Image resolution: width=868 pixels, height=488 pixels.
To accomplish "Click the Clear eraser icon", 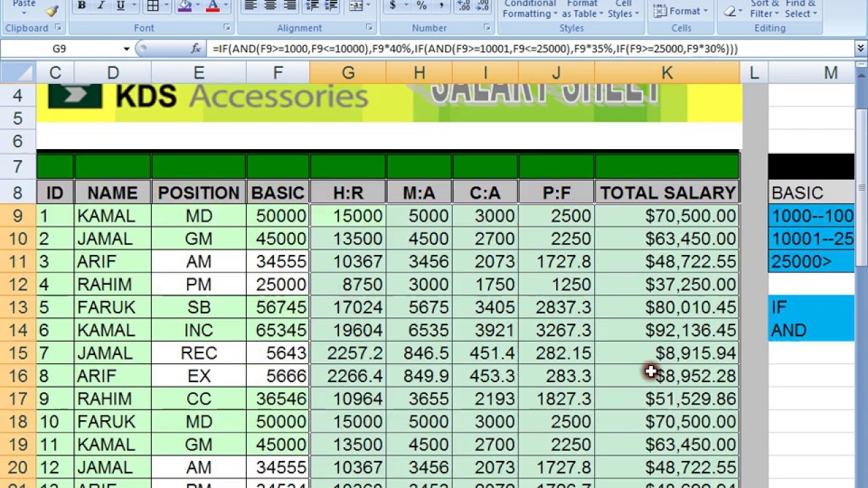I will pyautogui.click(x=731, y=11).
